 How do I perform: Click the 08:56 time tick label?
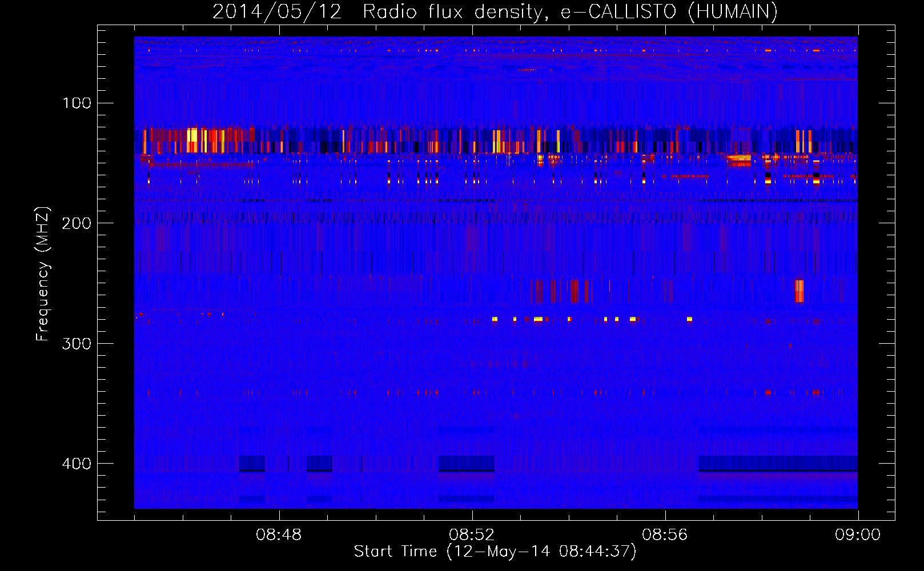pyautogui.click(x=665, y=535)
